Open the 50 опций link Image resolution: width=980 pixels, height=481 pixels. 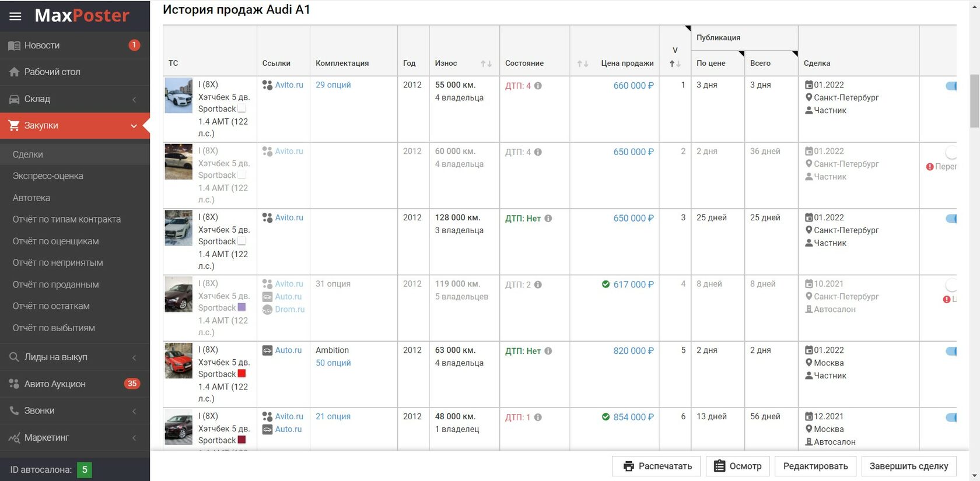click(x=333, y=363)
